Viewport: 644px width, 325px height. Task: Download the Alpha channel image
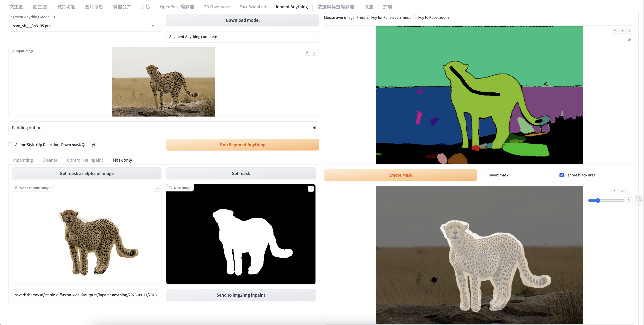(157, 189)
